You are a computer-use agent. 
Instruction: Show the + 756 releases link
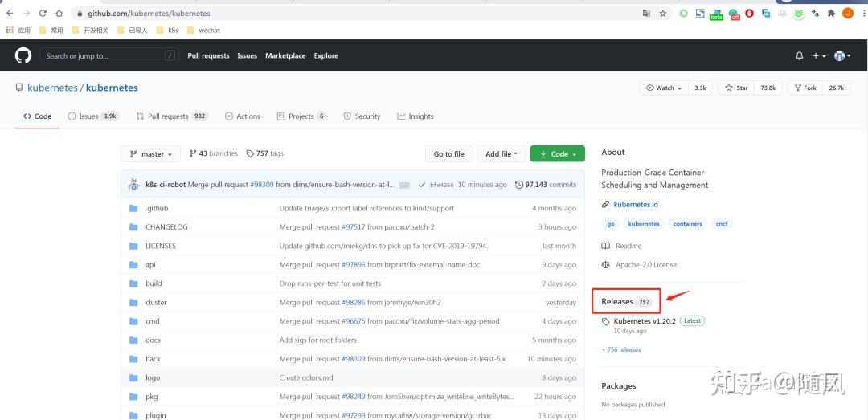[621, 349]
